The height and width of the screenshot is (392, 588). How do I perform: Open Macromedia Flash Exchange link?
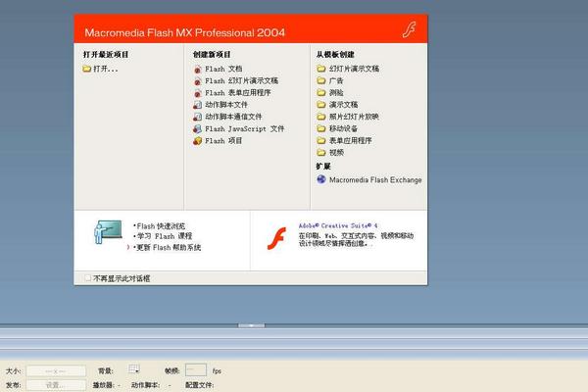(x=375, y=180)
